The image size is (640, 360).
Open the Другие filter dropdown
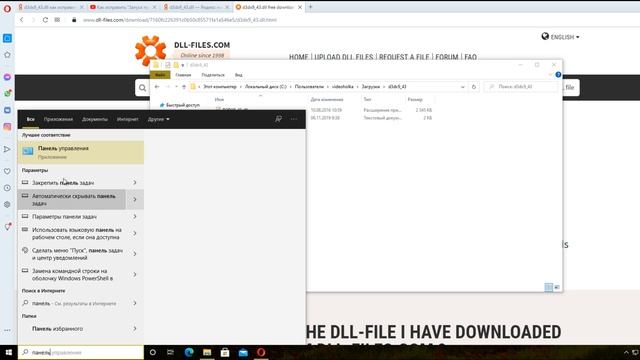pos(158,119)
